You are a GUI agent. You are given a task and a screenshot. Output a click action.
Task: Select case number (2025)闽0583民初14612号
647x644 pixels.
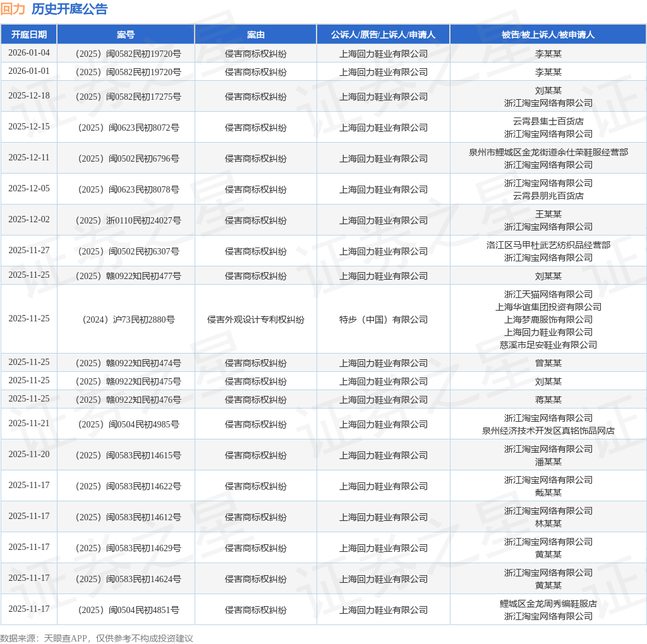[x=128, y=517]
